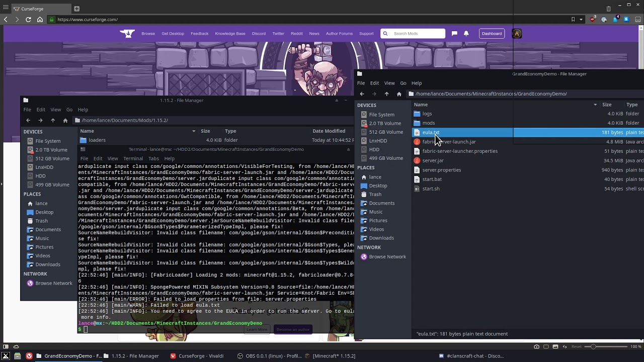
Task: Select the fabric-server-launch.jar file
Action: (449, 142)
